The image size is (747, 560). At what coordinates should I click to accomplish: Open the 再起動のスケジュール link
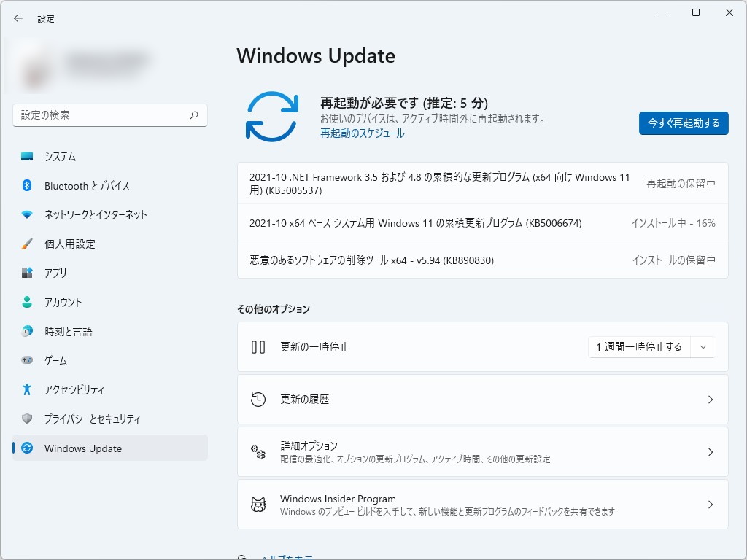(x=363, y=133)
